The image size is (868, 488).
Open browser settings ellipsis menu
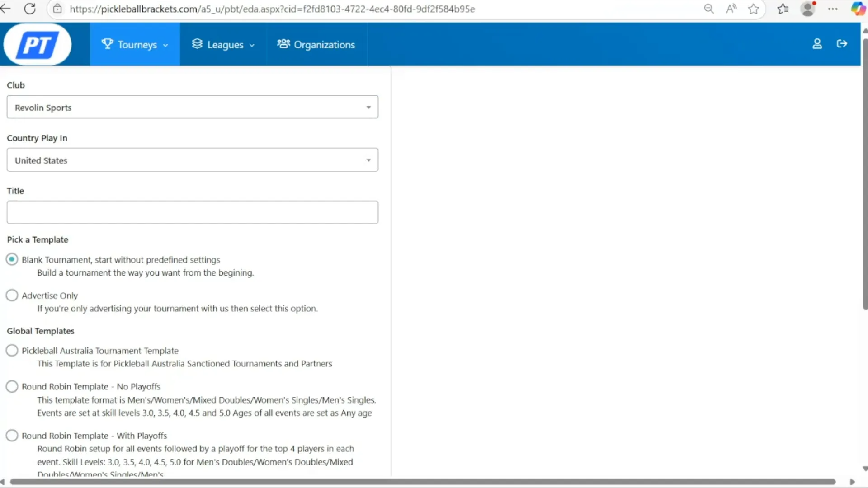coord(833,9)
